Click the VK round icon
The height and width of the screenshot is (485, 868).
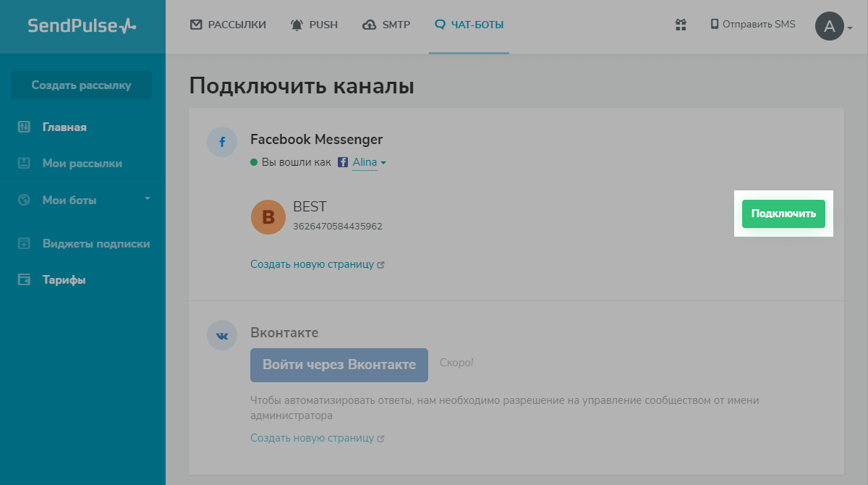(222, 336)
